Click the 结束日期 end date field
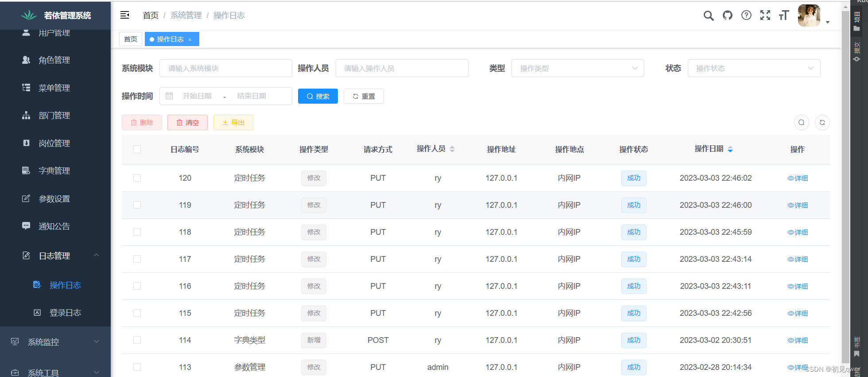 click(252, 96)
